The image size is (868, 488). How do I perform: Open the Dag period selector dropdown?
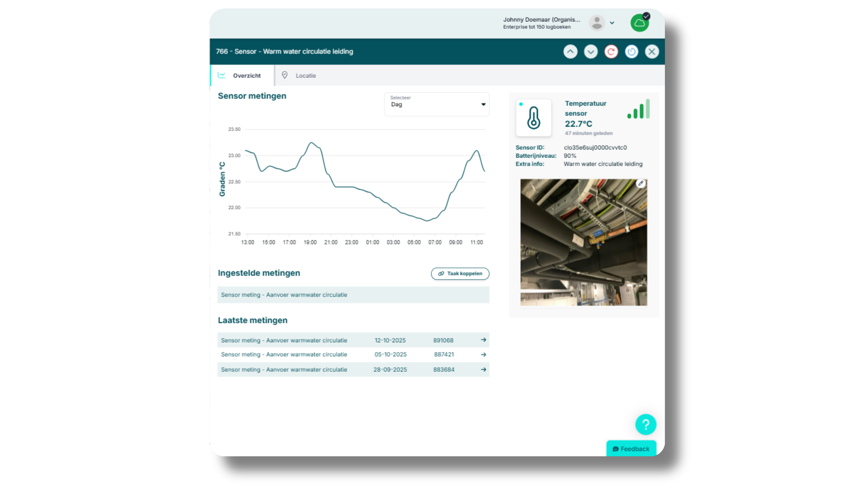pyautogui.click(x=437, y=104)
